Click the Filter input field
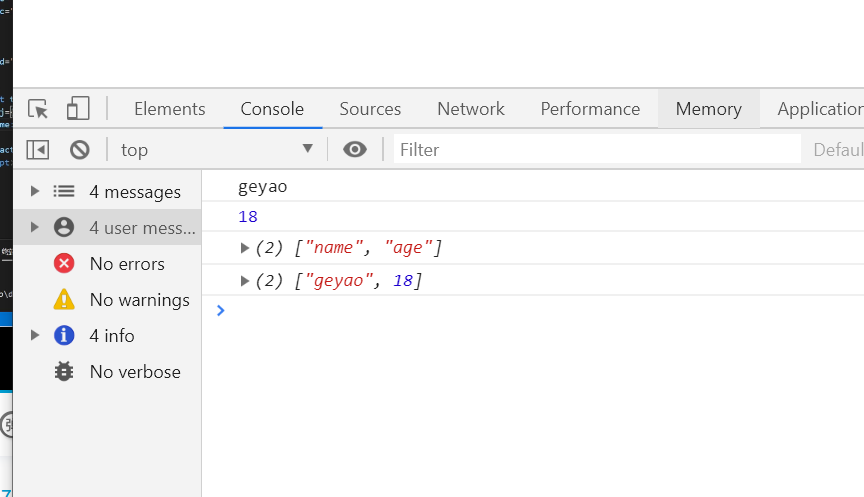864x497 pixels. (597, 150)
